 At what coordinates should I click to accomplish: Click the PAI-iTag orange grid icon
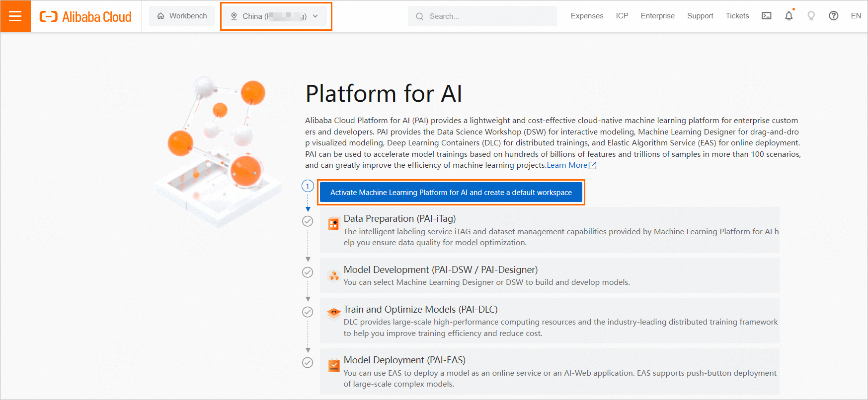pyautogui.click(x=333, y=224)
